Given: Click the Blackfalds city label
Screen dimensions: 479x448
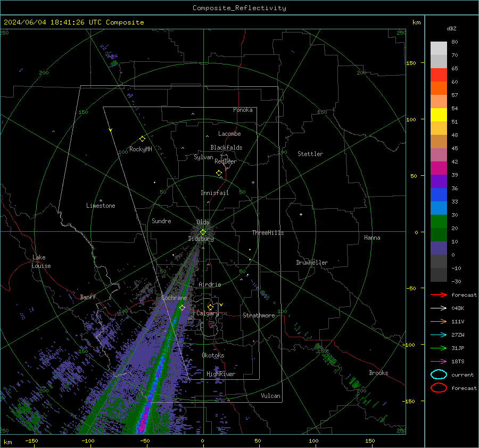Looking at the screenshot, I should (x=226, y=148).
